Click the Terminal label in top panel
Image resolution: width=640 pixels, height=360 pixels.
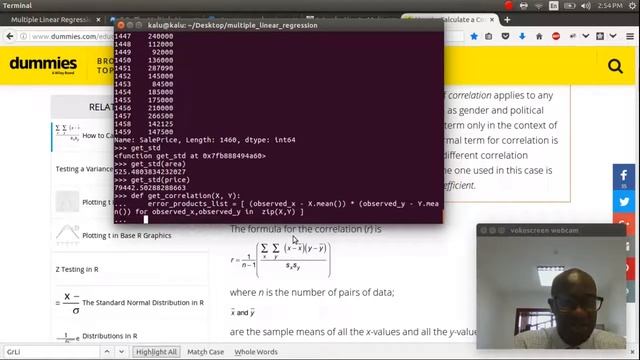(x=17, y=5)
